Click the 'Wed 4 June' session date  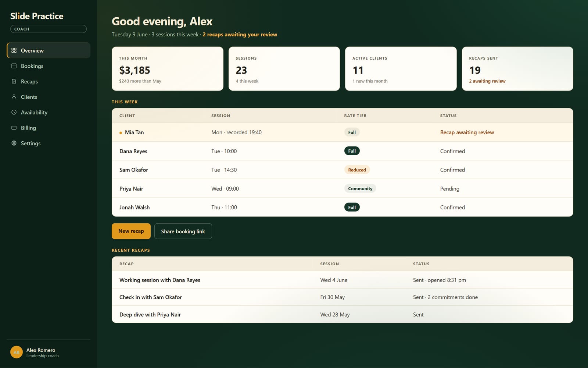coord(334,280)
